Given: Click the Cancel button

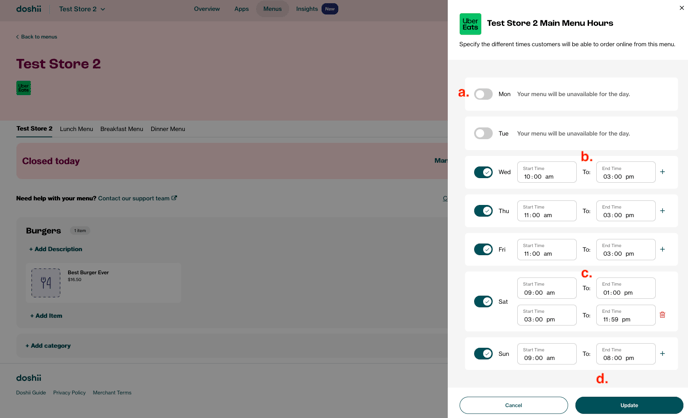Looking at the screenshot, I should (513, 405).
